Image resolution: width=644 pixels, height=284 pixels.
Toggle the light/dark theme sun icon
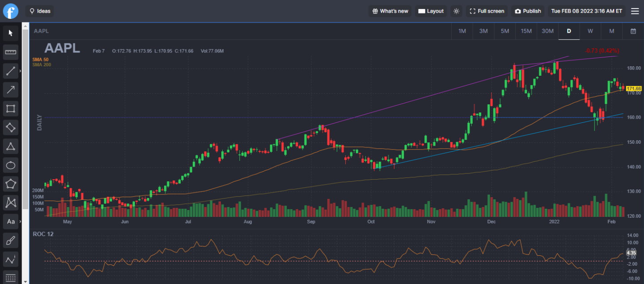tap(456, 11)
